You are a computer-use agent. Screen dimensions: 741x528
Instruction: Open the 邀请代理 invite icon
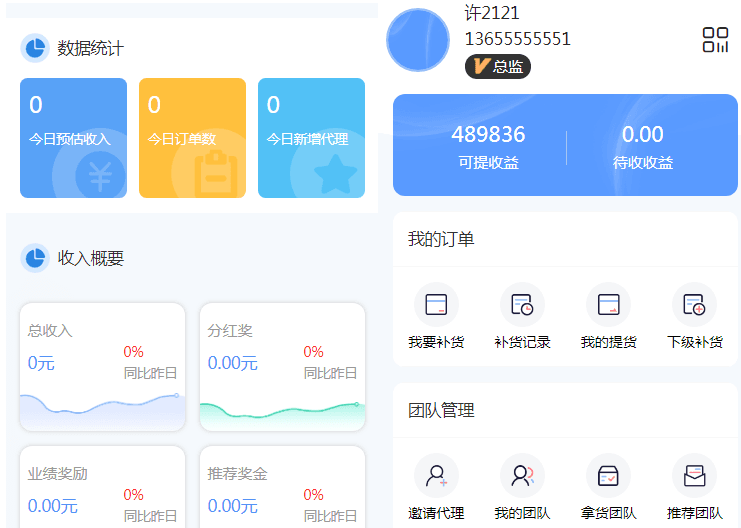tap(436, 476)
